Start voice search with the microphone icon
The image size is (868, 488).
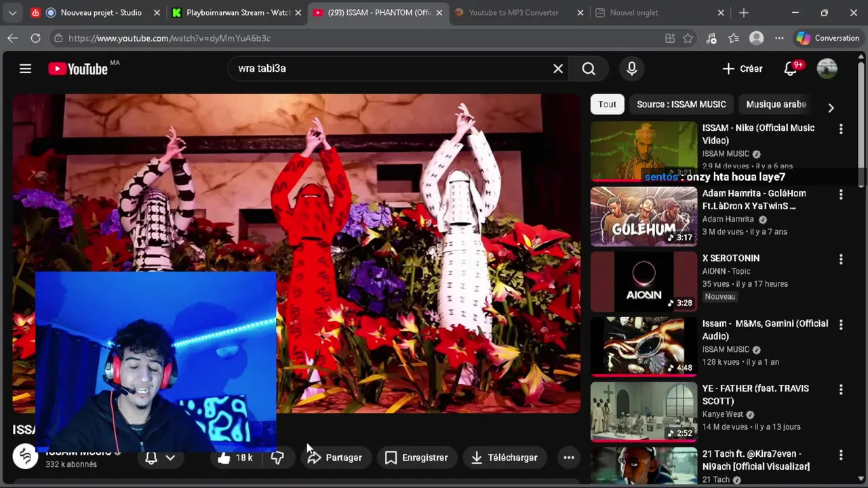click(x=631, y=68)
